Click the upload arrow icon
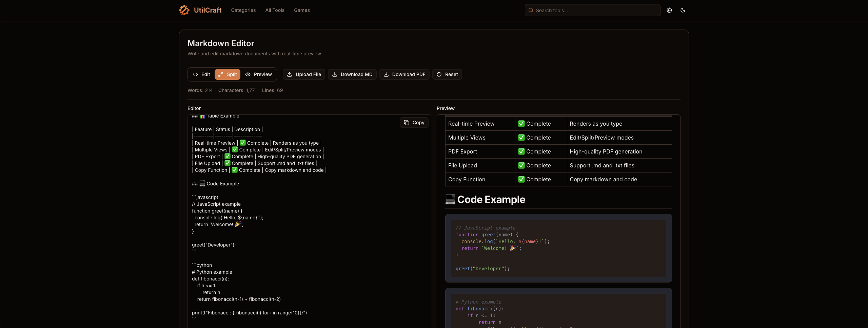This screenshot has height=328, width=868. [290, 74]
